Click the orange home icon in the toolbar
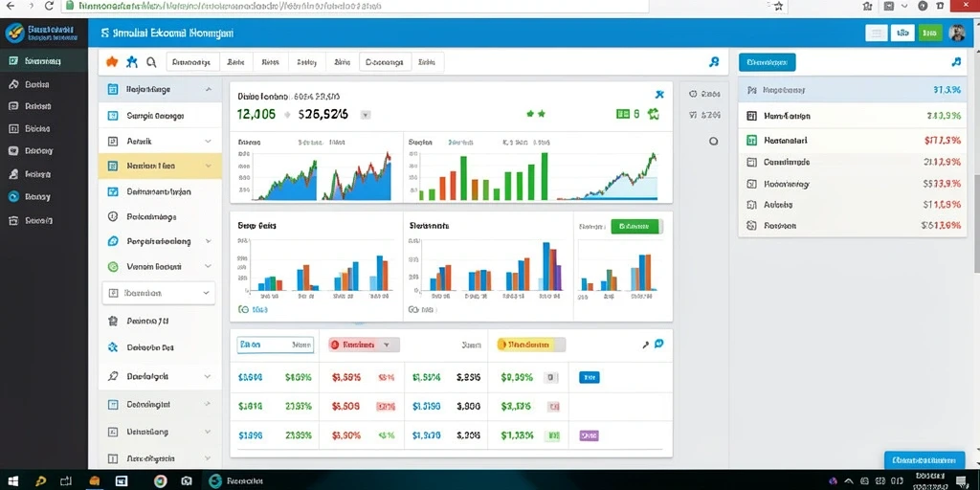980x490 pixels. coord(112,61)
